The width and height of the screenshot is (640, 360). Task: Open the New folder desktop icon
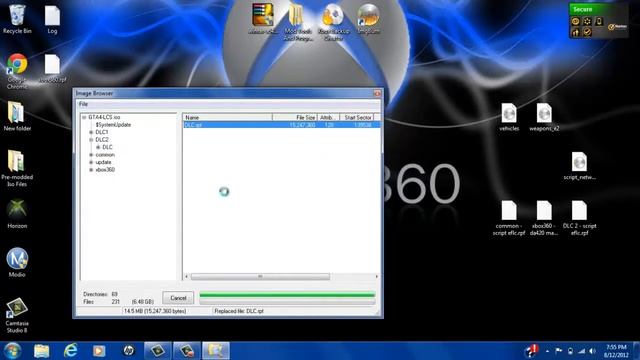coord(17,116)
